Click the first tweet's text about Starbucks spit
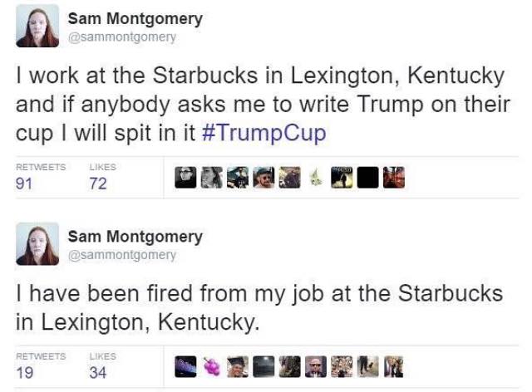 [259, 105]
